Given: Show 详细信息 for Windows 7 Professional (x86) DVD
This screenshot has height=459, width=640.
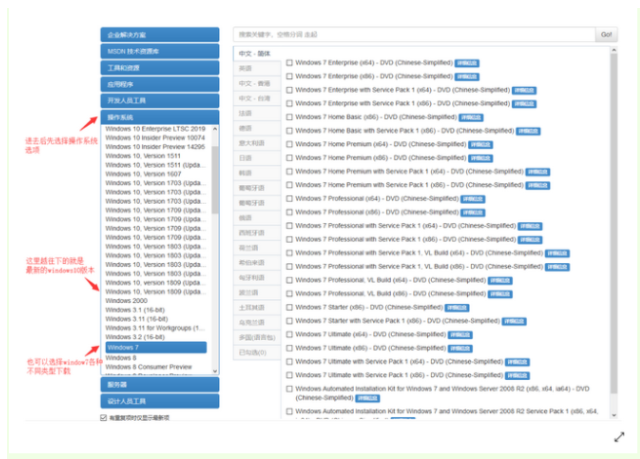Looking at the screenshot, I should [473, 213].
